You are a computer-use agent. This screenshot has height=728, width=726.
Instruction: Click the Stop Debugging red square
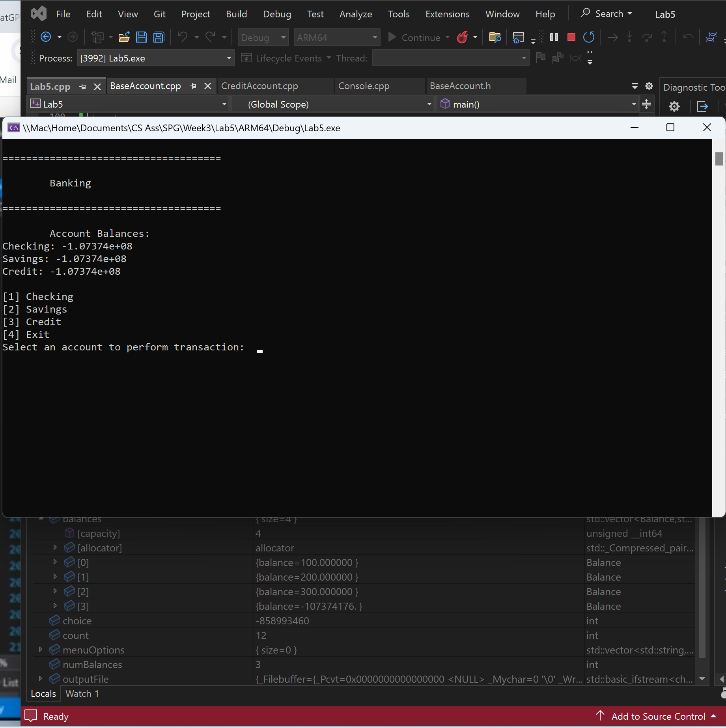(571, 37)
